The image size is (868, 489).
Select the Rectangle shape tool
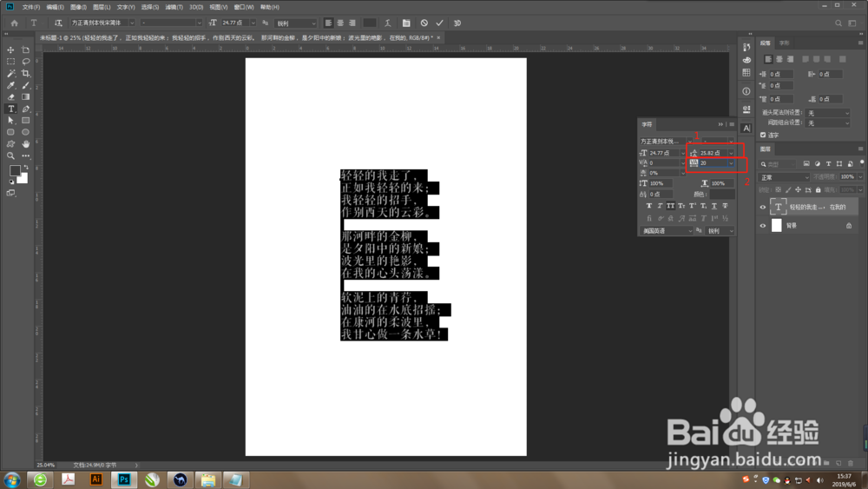coord(25,120)
